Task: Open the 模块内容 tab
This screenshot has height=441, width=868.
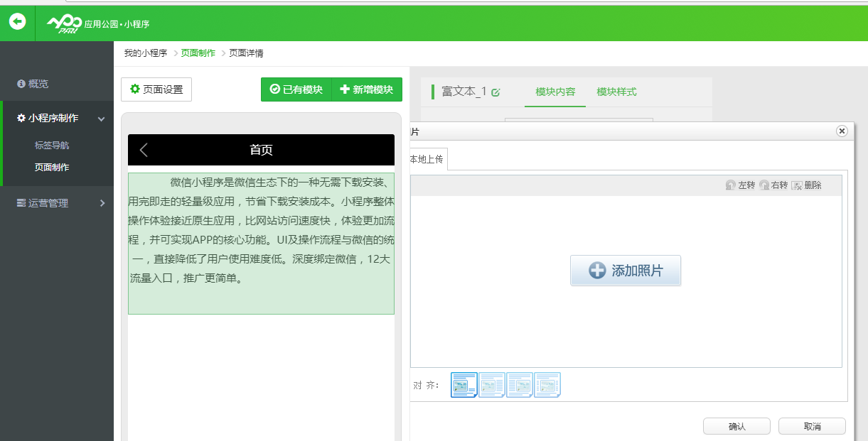Action: tap(555, 92)
